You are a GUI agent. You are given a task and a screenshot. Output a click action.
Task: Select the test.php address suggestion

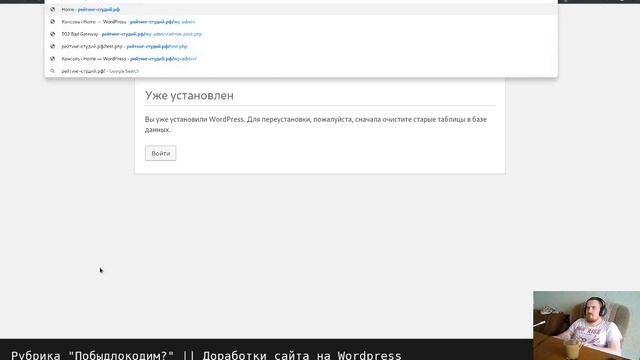click(301, 46)
